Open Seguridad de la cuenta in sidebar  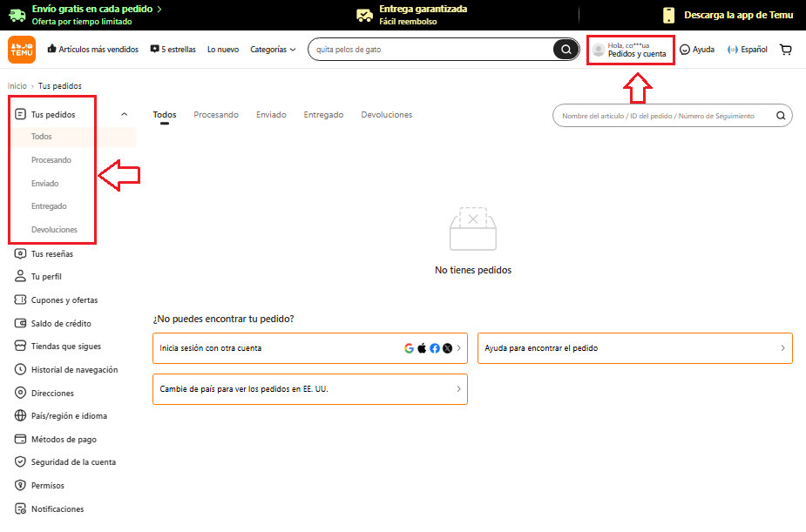[x=73, y=462]
